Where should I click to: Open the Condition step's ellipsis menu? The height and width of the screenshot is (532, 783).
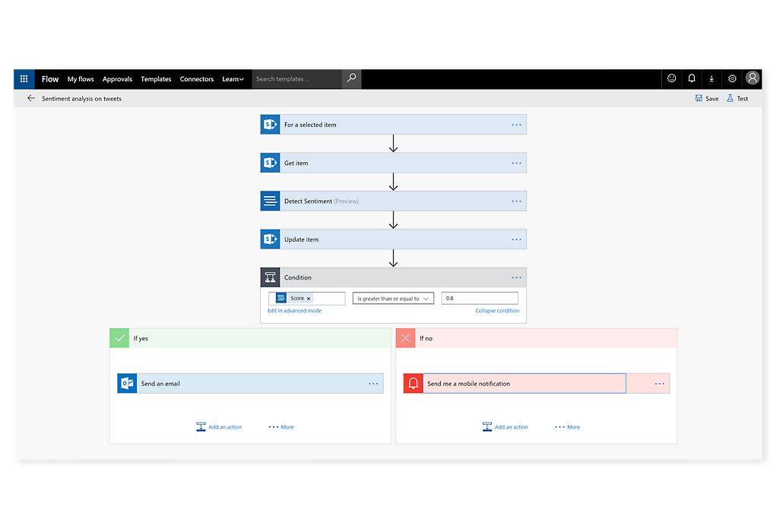tap(516, 277)
